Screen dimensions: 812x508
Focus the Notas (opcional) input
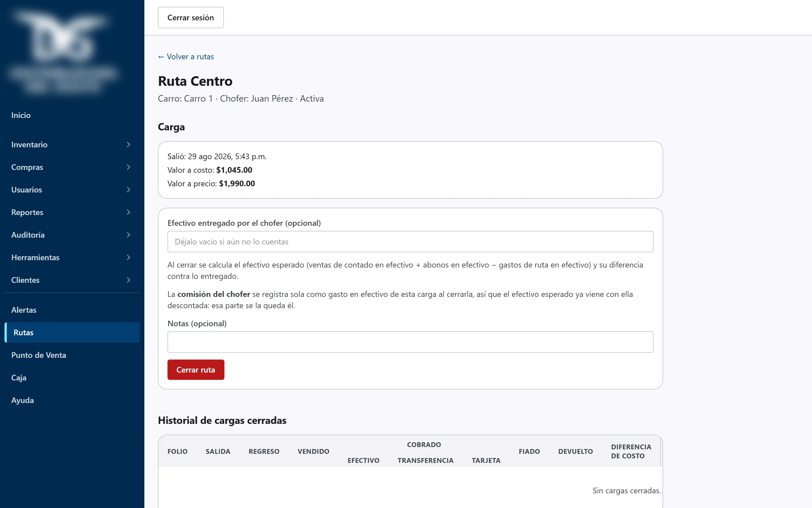point(410,342)
